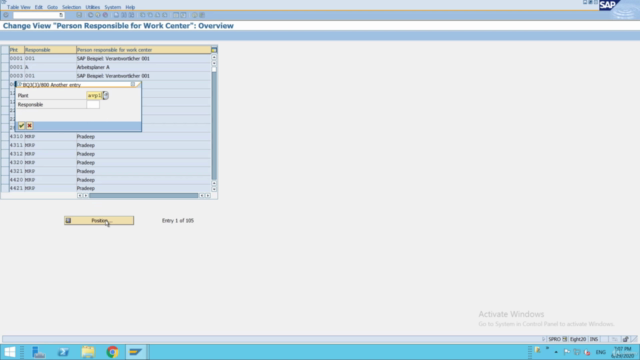Viewport: 640px width, 360px height.
Task: Select the row for plant 4311 MRP
Action: [5, 145]
